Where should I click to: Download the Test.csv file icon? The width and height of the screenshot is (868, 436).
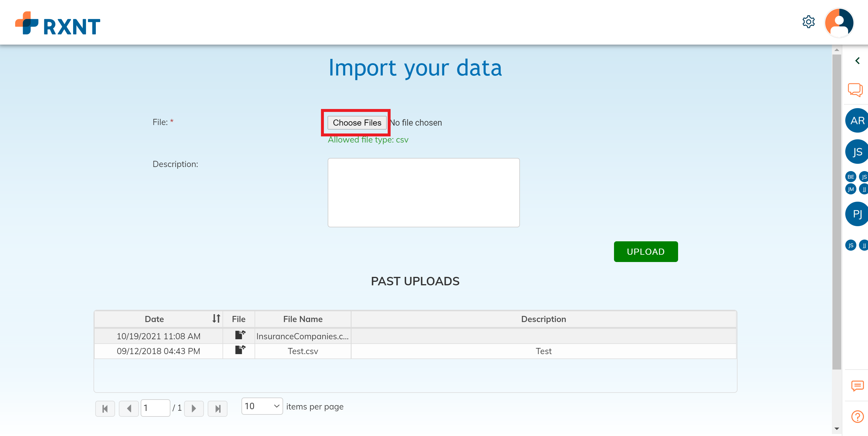pos(240,350)
